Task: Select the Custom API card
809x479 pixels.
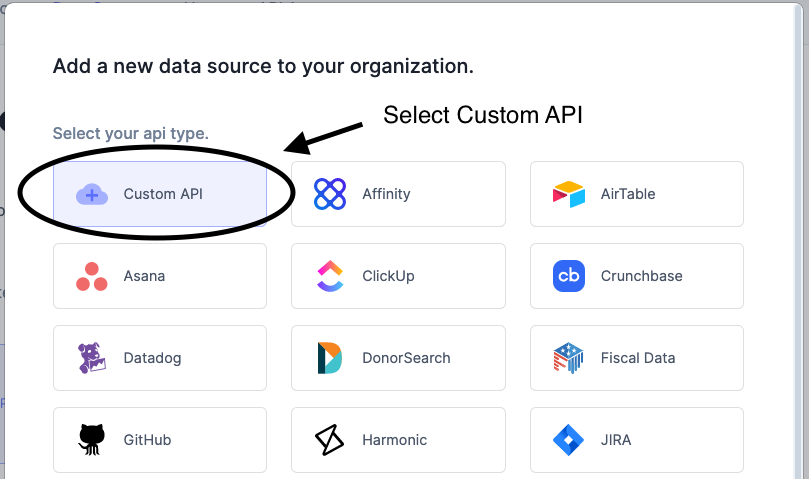Action: (160, 194)
